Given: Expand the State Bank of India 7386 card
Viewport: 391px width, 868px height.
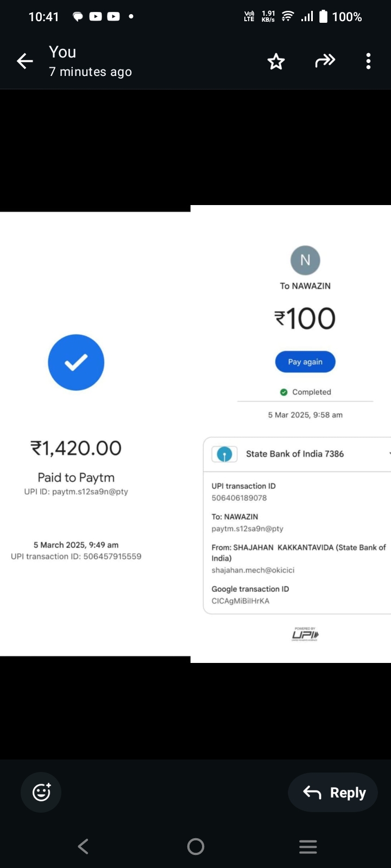Looking at the screenshot, I should coord(388,454).
